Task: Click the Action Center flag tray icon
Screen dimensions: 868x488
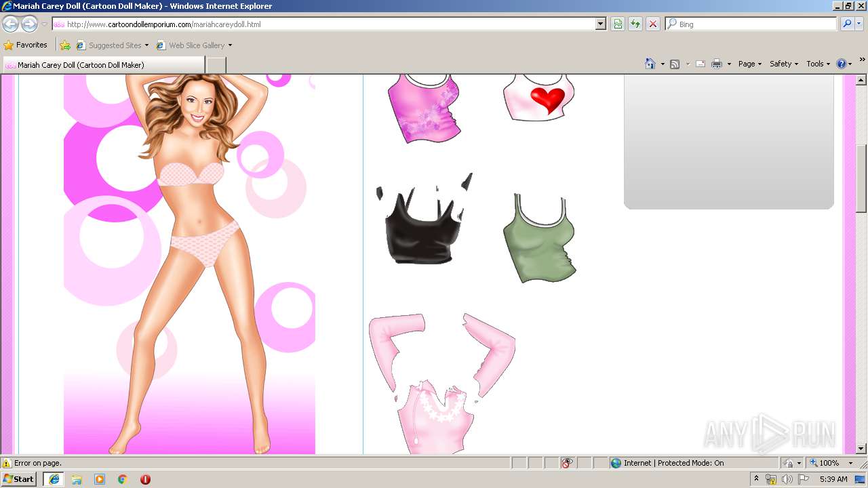Action: tap(802, 479)
